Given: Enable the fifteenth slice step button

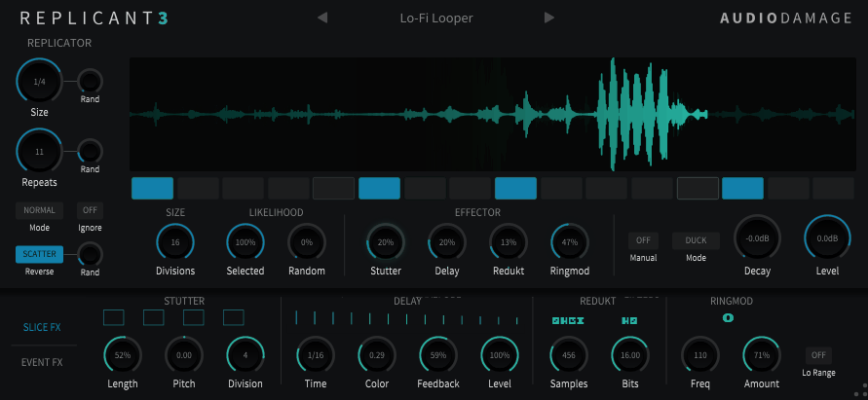Looking at the screenshot, I should pyautogui.click(x=788, y=188).
